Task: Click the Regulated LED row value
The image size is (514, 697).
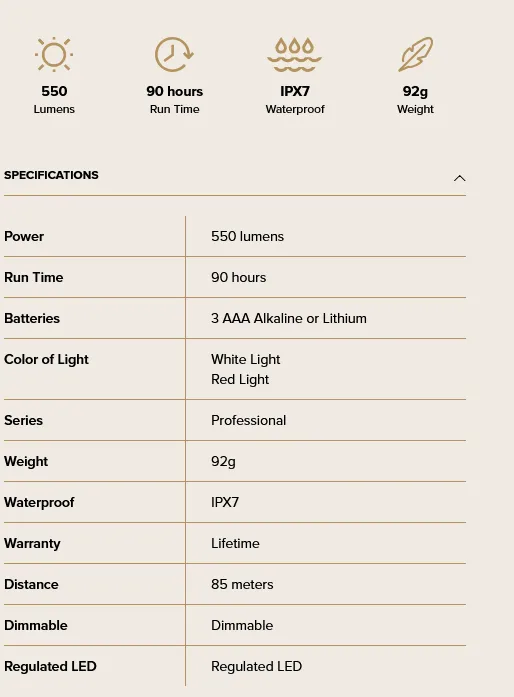Action: (256, 666)
